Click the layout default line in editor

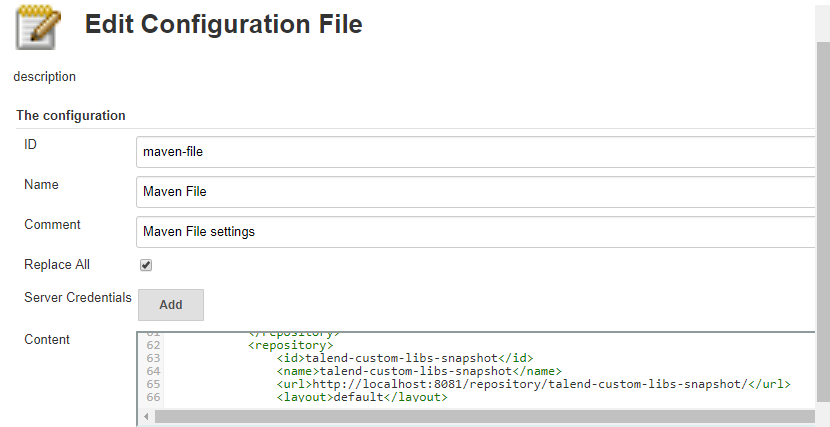pos(361,397)
